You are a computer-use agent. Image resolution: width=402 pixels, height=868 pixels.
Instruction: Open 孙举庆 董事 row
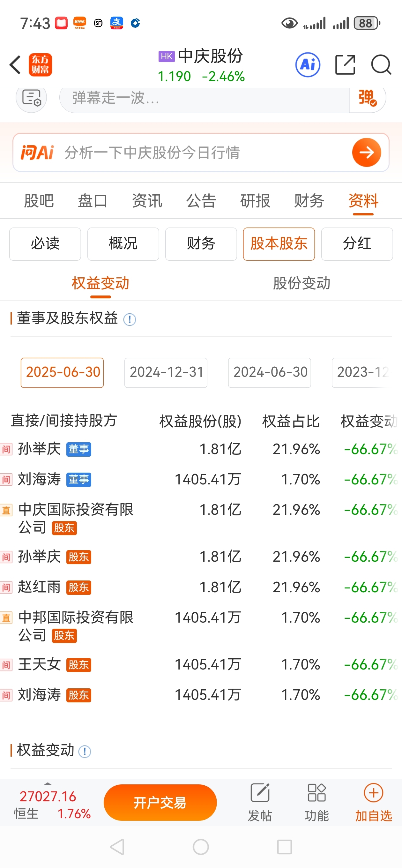[x=201, y=449]
